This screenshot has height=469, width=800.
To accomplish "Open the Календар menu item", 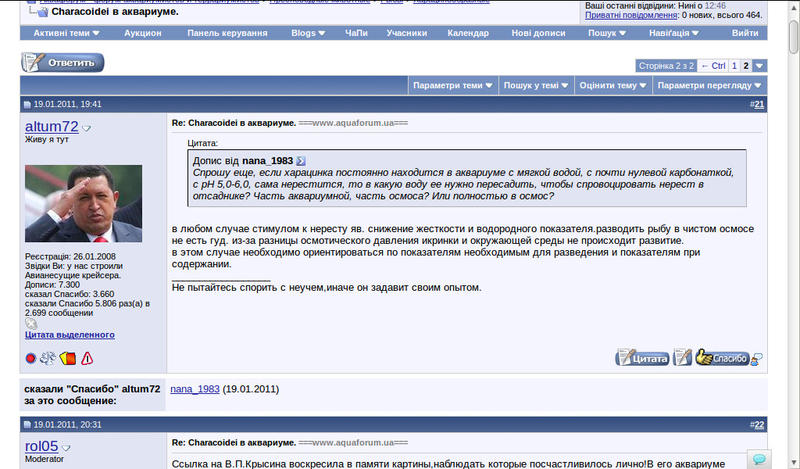I will (x=468, y=33).
